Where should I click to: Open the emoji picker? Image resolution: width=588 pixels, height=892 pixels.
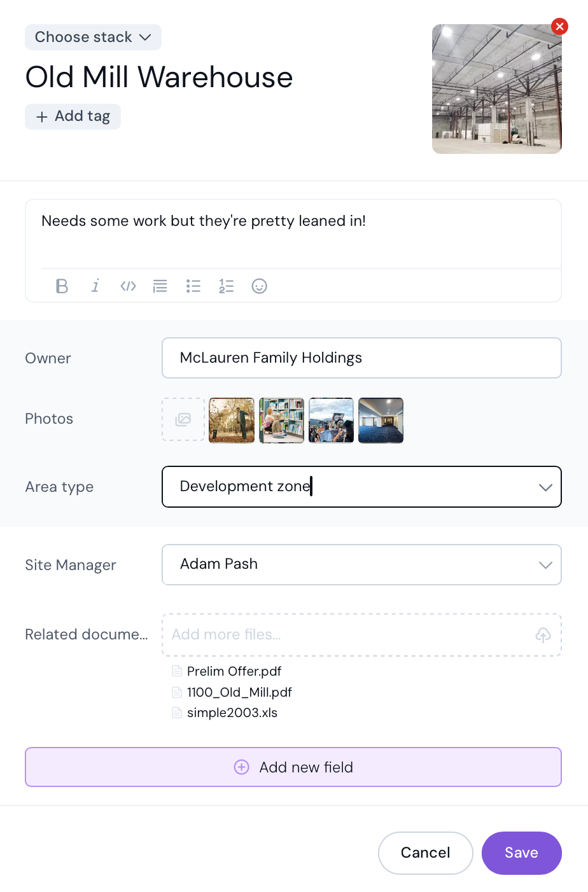point(259,286)
